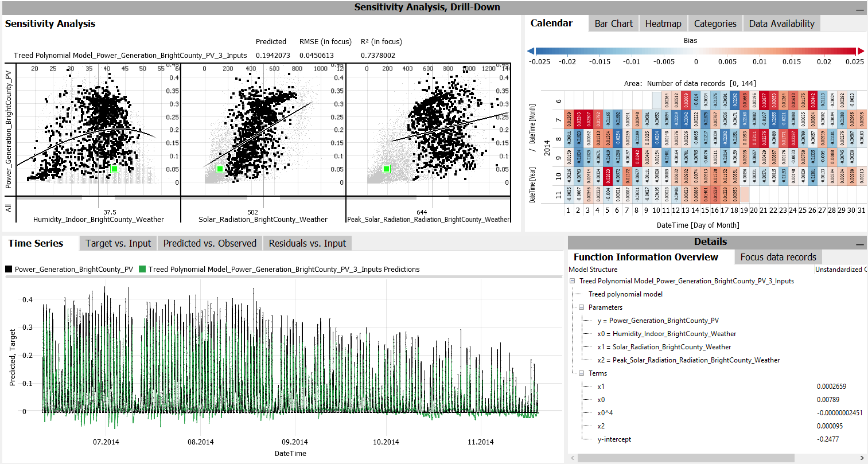The image size is (868, 464).
Task: Collapse the Terms tree node
Action: point(581,373)
